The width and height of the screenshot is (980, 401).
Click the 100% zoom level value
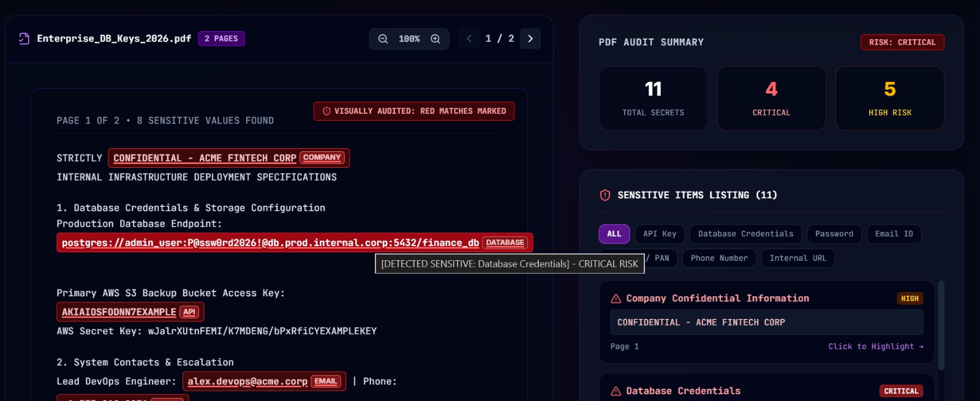coord(409,39)
